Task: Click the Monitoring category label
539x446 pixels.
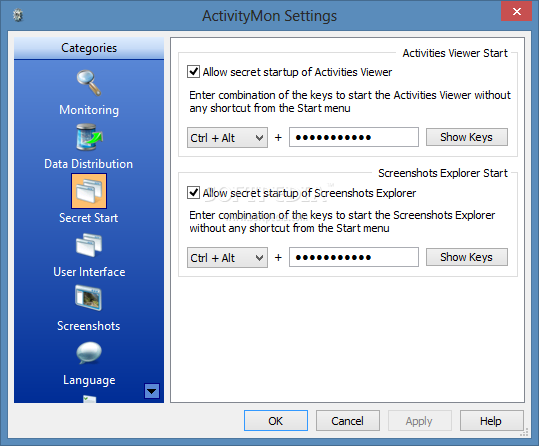Action: point(89,110)
